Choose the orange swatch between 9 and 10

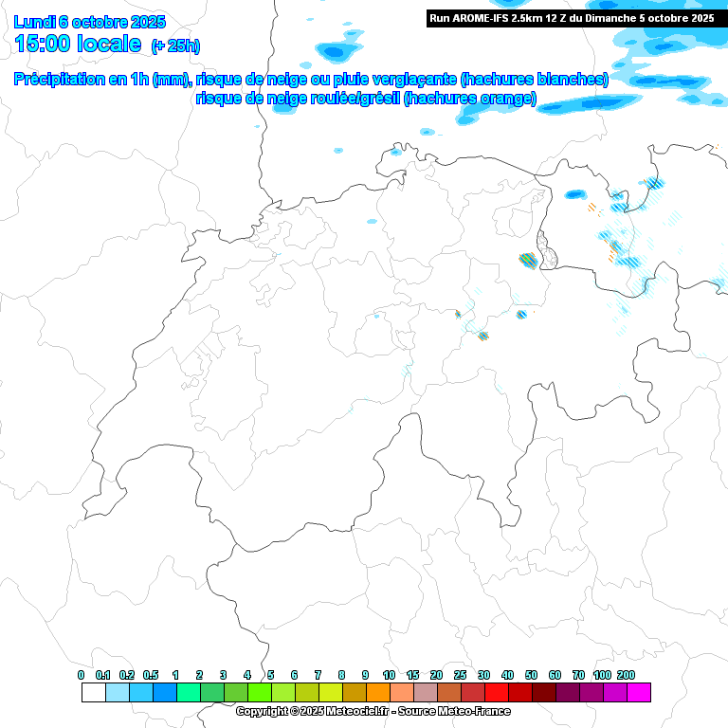[377, 693]
